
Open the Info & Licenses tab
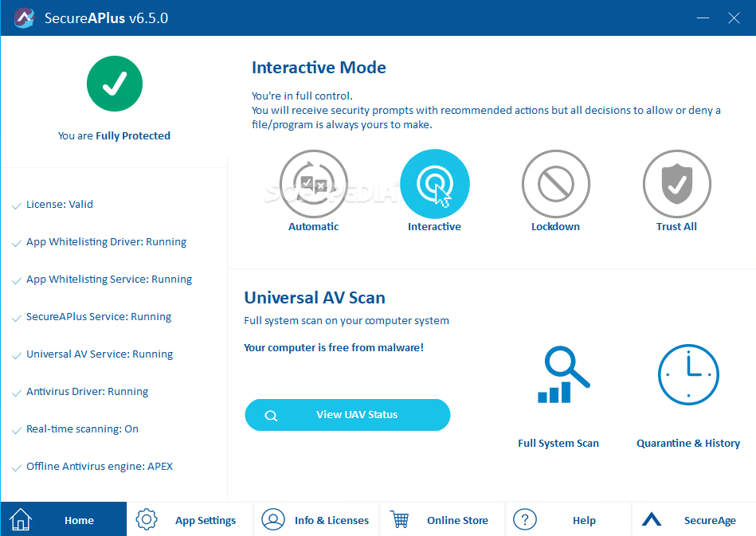[x=316, y=519]
